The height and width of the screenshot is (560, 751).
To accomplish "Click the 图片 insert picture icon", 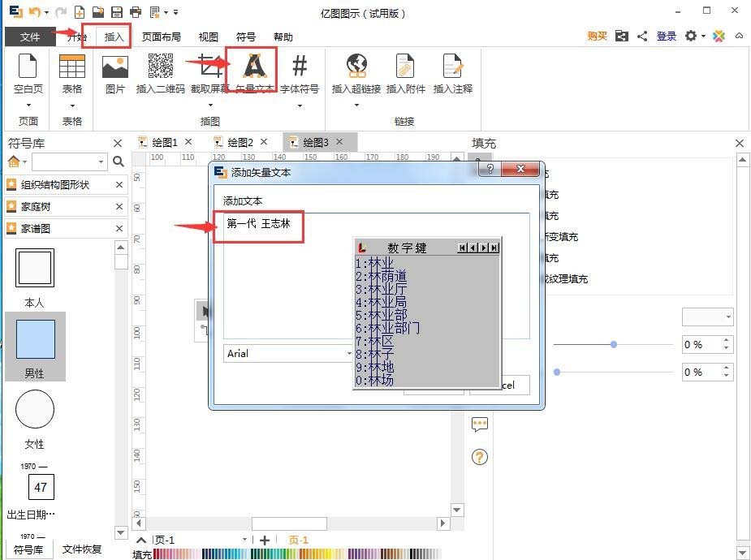I will coord(114,69).
